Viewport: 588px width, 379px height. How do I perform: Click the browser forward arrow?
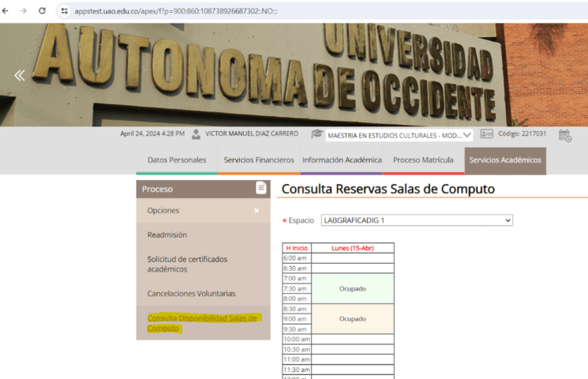23,11
